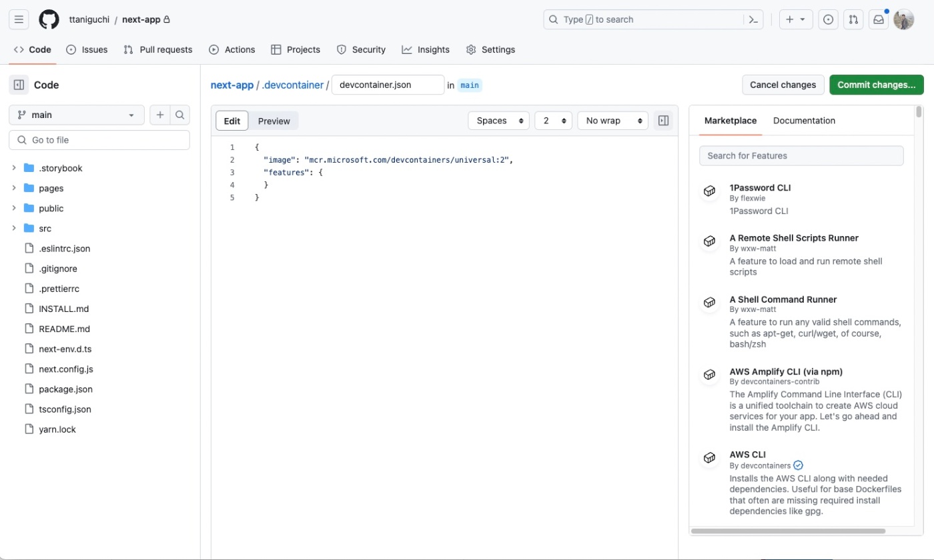The image size is (934, 560).
Task: Focus the Type / to search box
Action: click(654, 19)
